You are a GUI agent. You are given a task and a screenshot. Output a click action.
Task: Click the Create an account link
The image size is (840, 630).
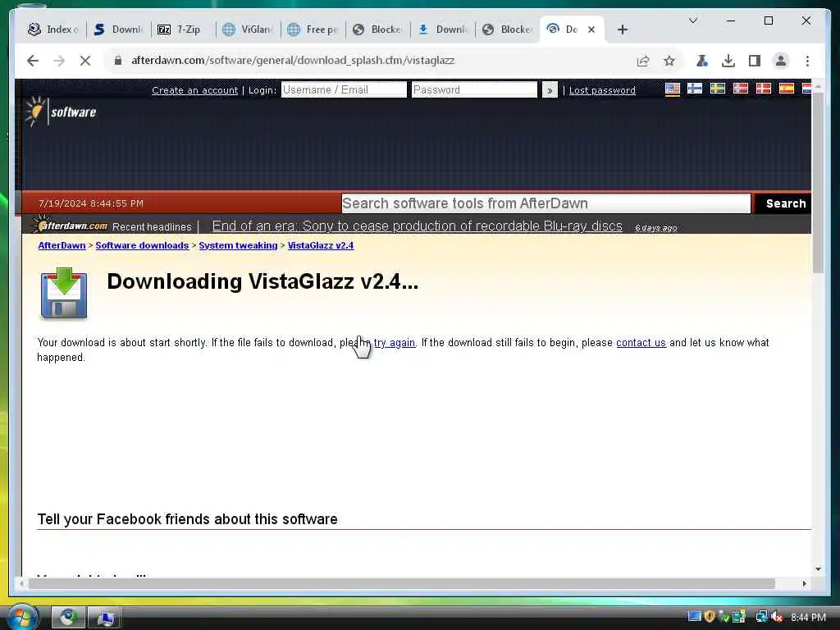pos(194,90)
